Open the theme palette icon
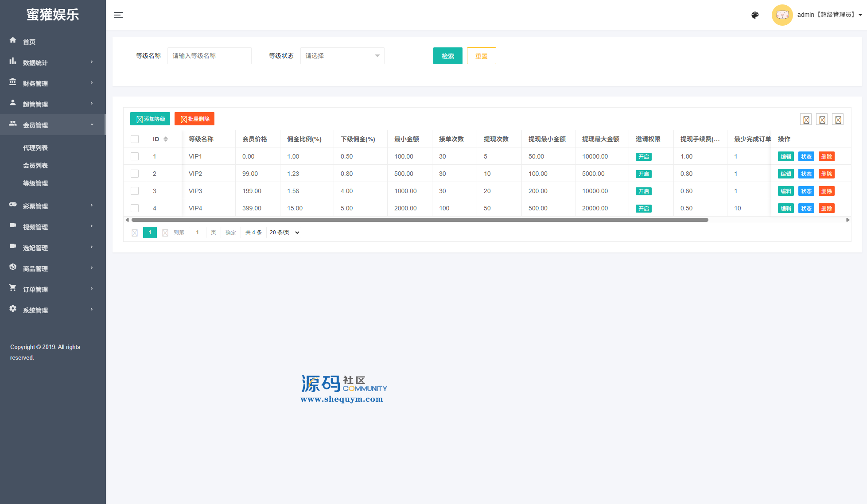 tap(755, 15)
